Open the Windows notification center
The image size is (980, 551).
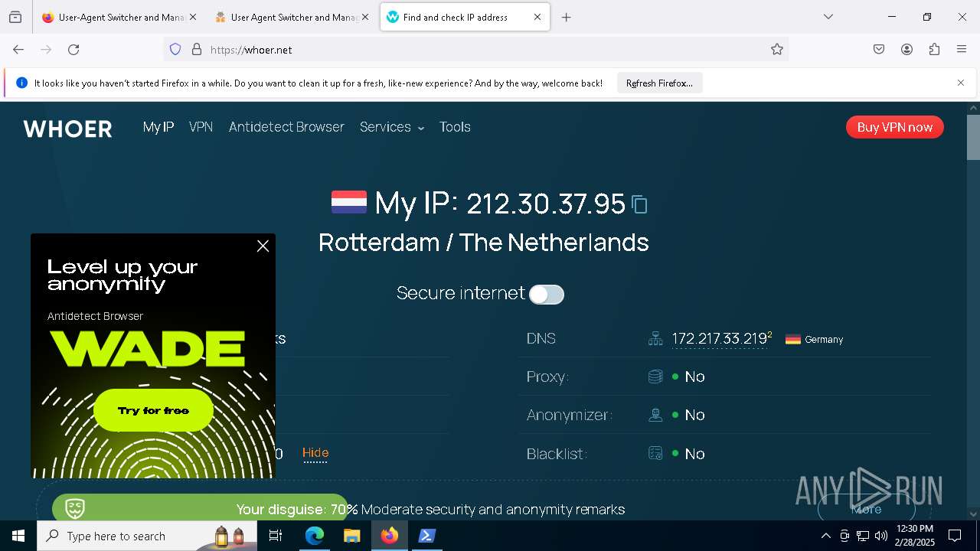(955, 536)
